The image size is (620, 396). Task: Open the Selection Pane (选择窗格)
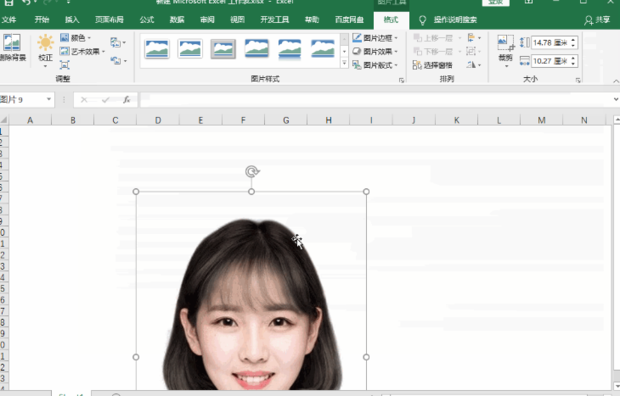pyautogui.click(x=432, y=65)
